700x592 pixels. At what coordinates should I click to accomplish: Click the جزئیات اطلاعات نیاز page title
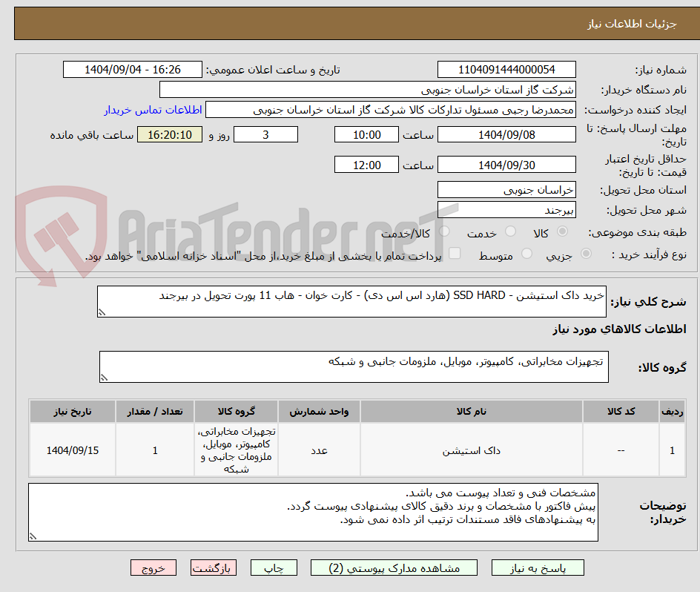632,24
